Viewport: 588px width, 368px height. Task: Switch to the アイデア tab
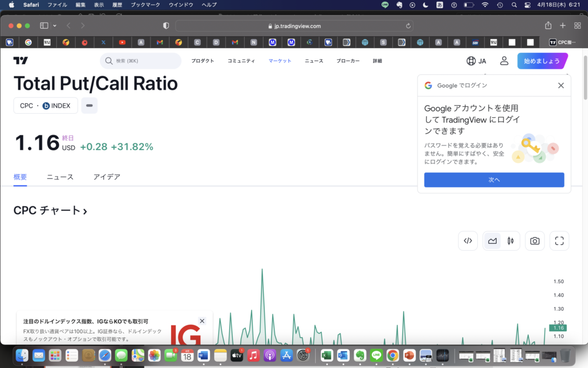[x=107, y=177]
